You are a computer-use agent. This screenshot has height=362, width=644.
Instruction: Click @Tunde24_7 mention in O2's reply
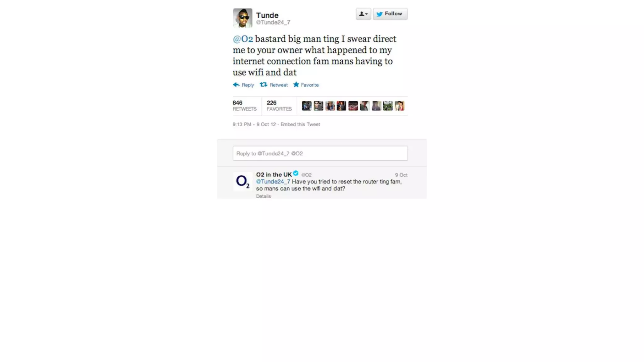click(273, 182)
